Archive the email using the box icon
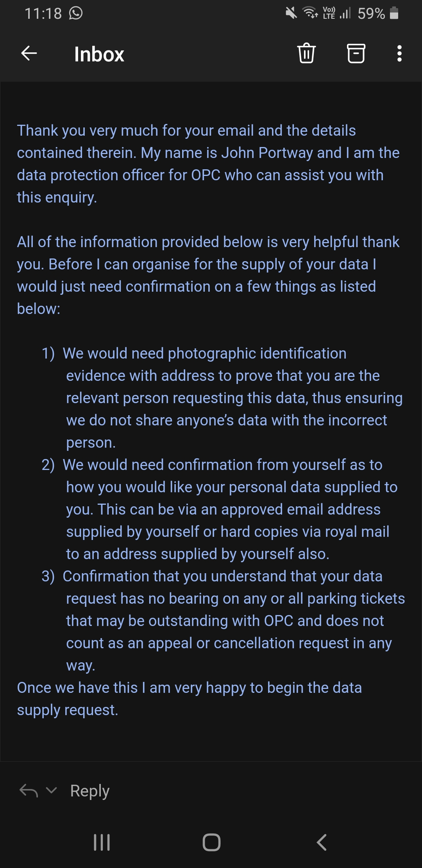Viewport: 422px width, 868px height. tap(356, 53)
